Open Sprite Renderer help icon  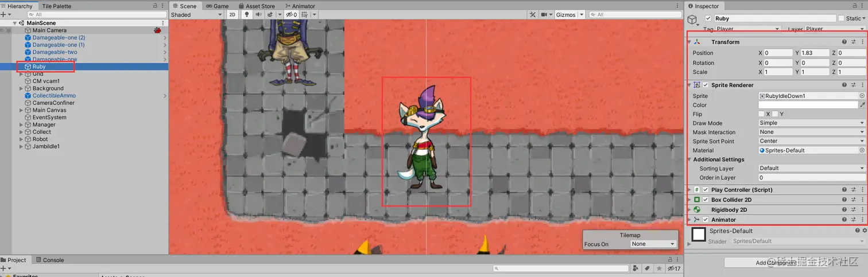point(844,85)
